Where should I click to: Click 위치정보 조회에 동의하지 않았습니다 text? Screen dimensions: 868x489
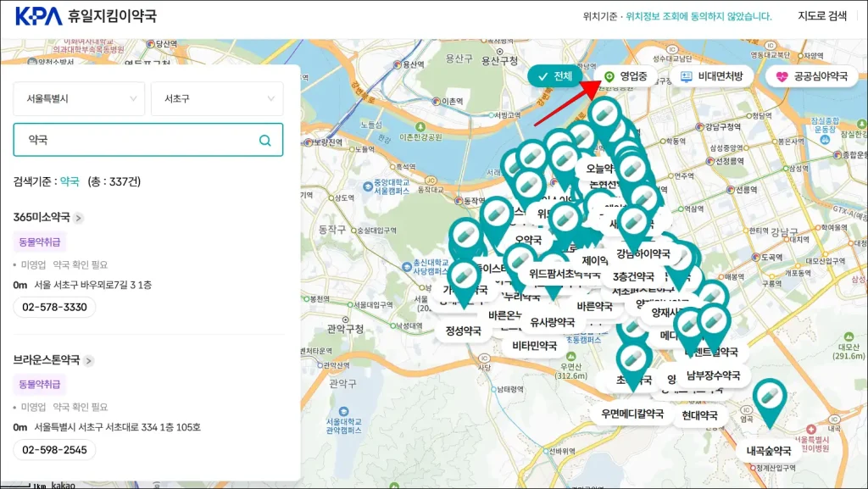pos(698,17)
